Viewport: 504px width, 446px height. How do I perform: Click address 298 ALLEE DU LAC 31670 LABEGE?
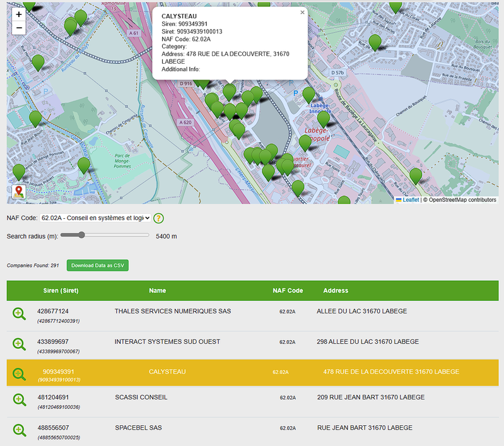click(368, 342)
